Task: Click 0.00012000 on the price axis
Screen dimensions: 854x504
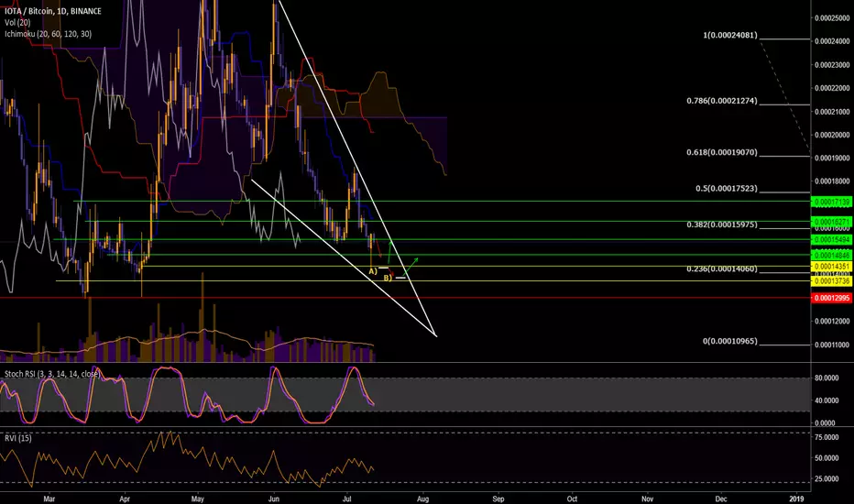Action: [832, 322]
